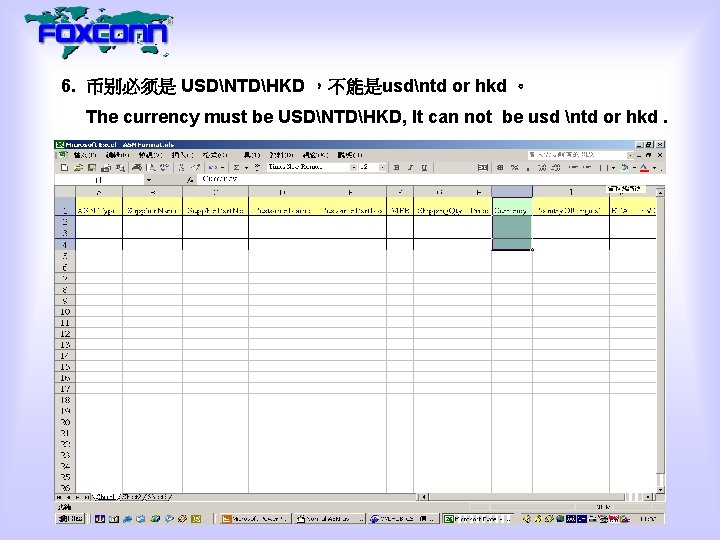Switch to the Sheet3 tab

pyautogui.click(x=158, y=497)
